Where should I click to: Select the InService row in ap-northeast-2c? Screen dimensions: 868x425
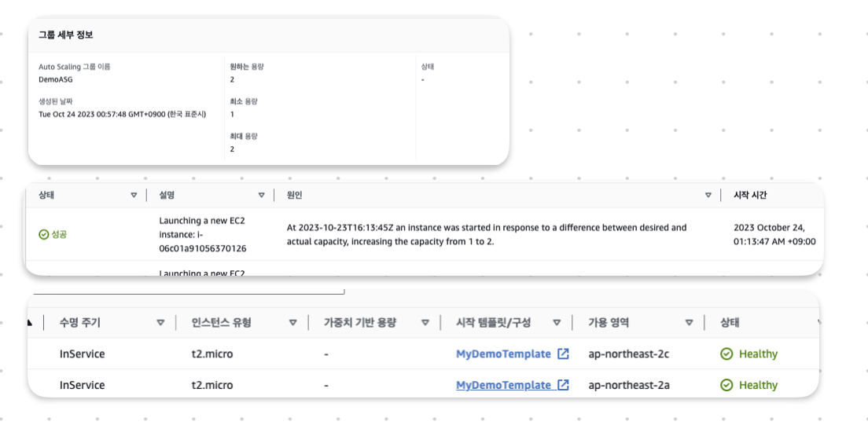pos(82,354)
